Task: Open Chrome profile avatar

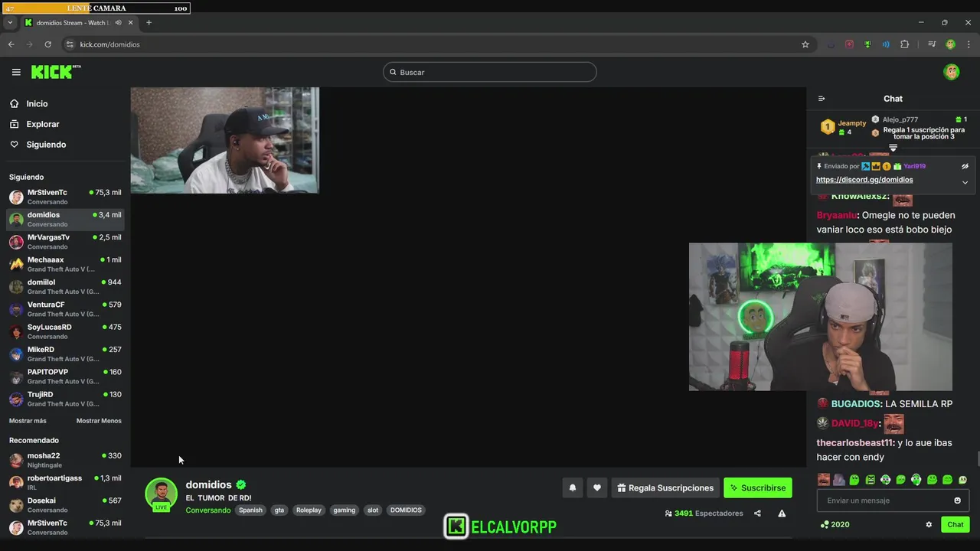Action: (x=950, y=44)
